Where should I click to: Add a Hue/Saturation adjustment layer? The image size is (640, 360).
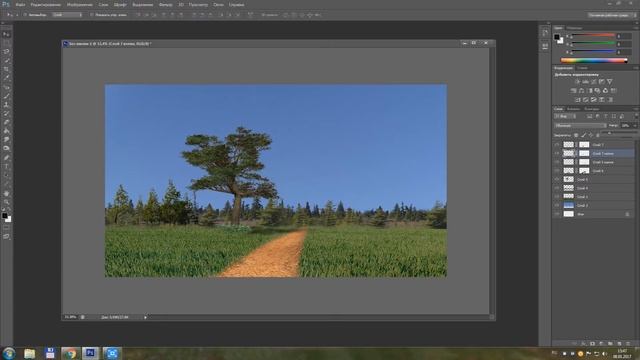[x=573, y=91]
